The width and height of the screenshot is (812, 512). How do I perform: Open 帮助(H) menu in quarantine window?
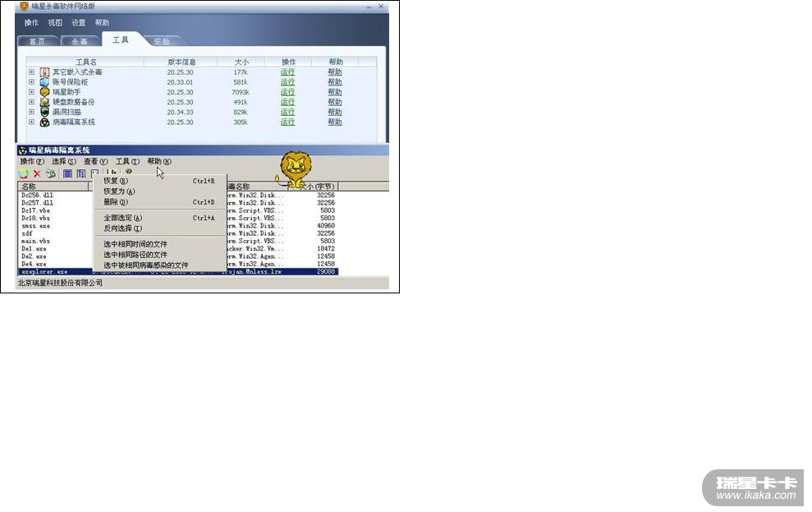coord(159,162)
